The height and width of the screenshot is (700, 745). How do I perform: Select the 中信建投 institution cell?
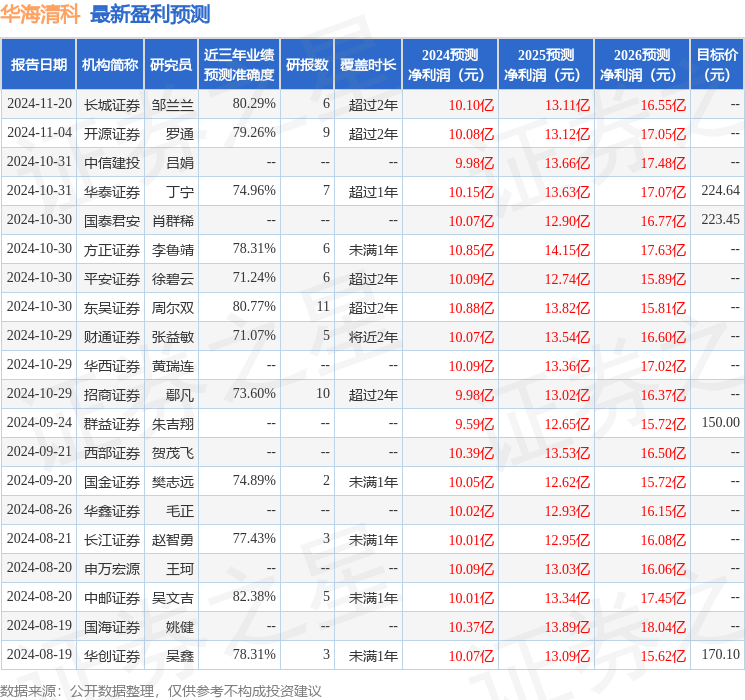coord(112,163)
